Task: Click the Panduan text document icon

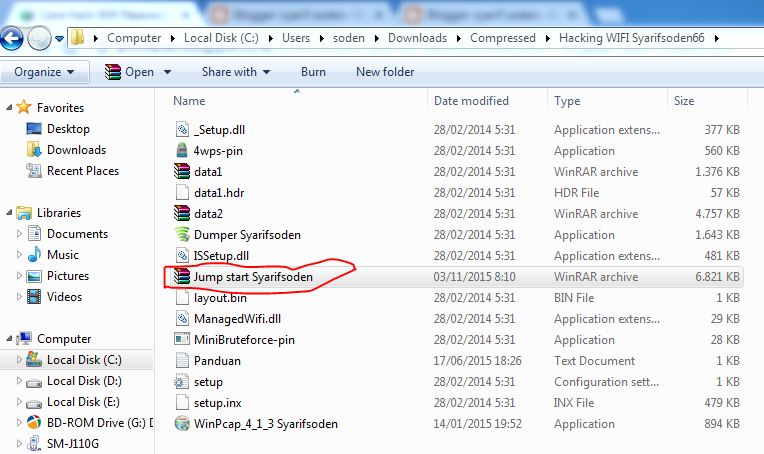Action: (x=182, y=360)
